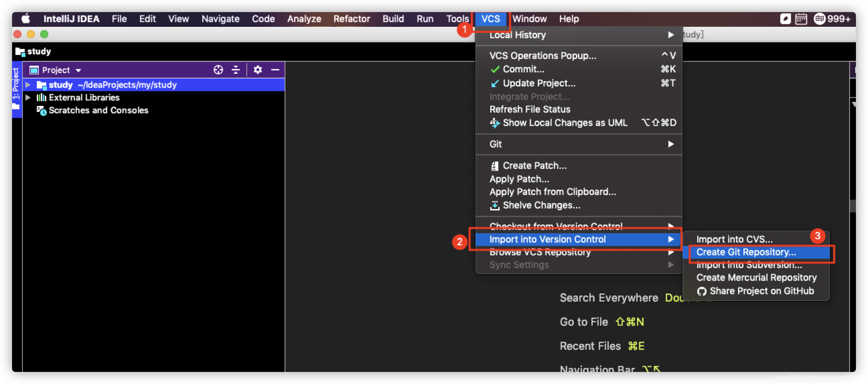Open the Project panel settings gear
The height and width of the screenshot is (384, 868).
click(258, 70)
